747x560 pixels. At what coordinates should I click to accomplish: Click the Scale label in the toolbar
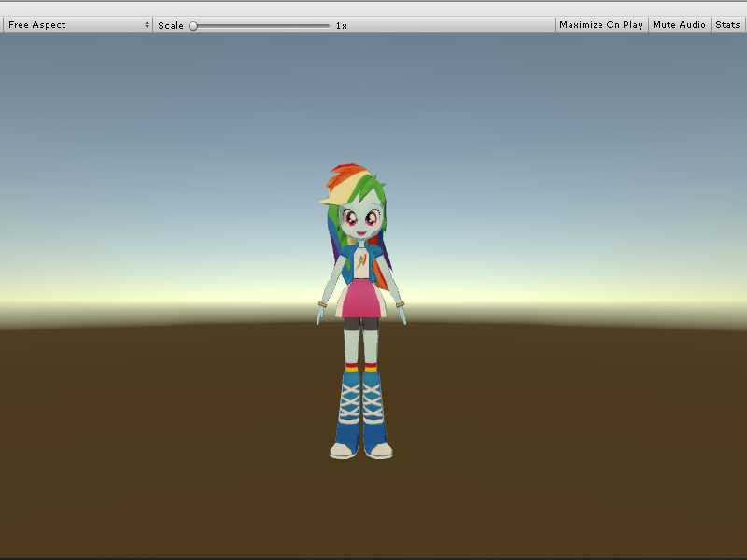(x=171, y=25)
